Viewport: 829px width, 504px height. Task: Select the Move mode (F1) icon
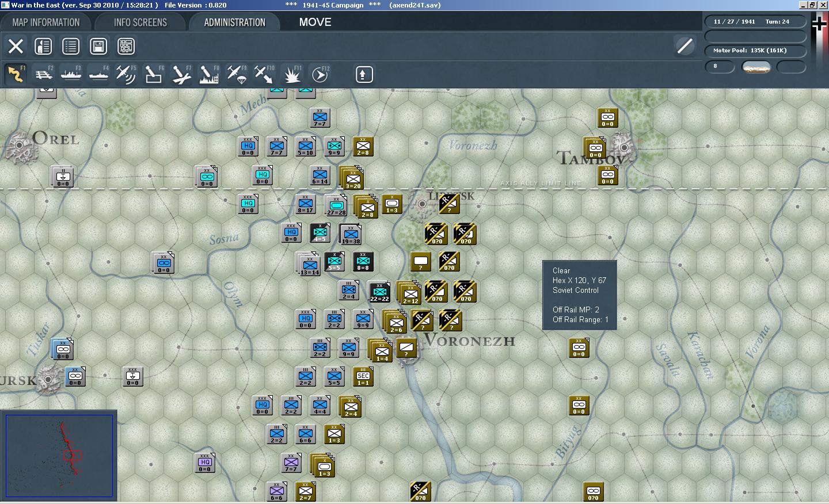coord(16,74)
